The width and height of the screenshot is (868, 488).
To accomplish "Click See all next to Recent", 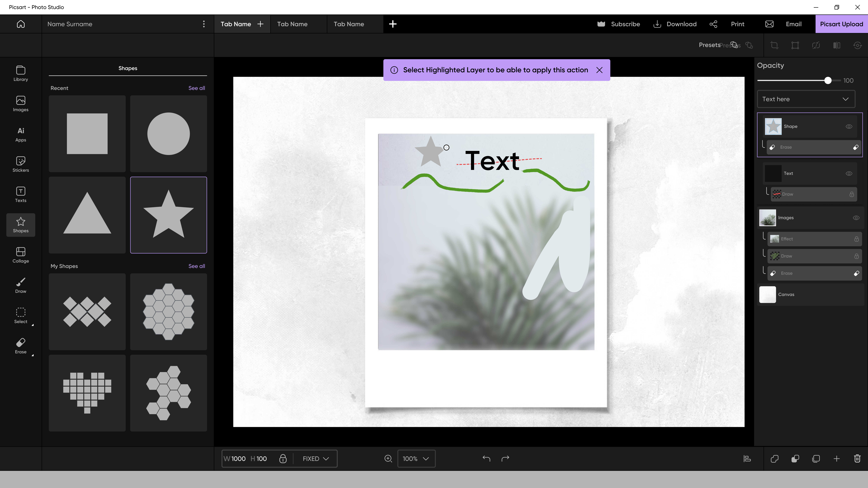I will tap(196, 88).
